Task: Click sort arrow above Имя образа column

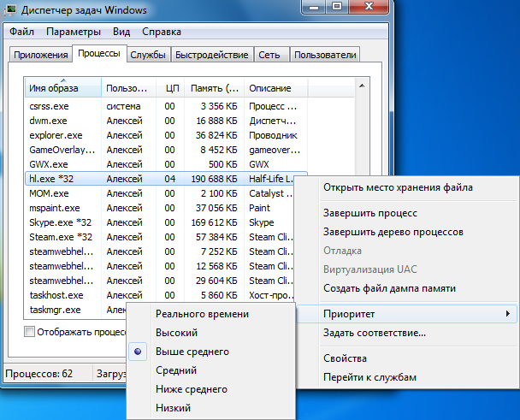Action: tap(63, 80)
